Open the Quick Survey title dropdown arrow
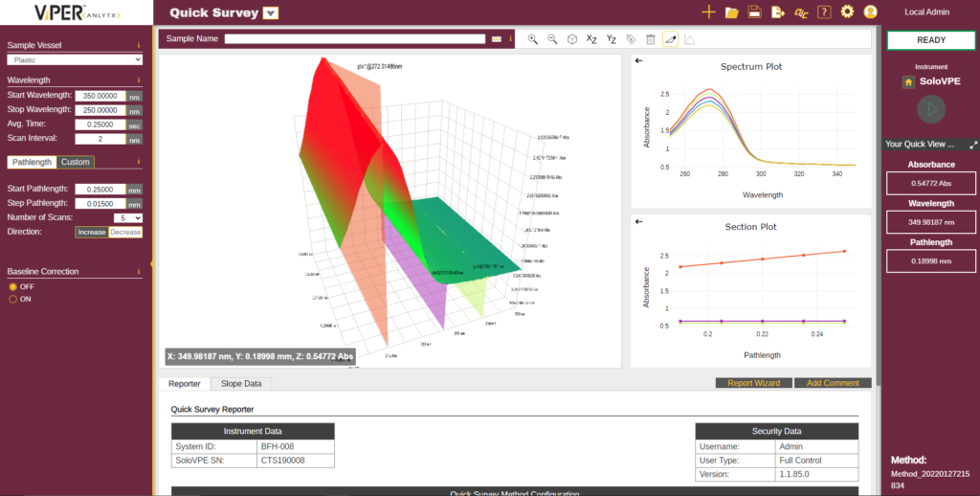Viewport: 980px width, 496px height. [271, 13]
